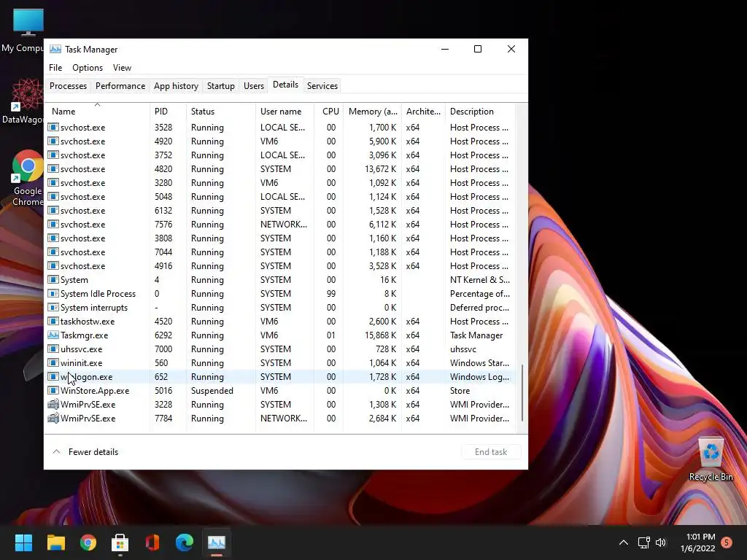Switch to the Users tab
Image resolution: width=747 pixels, height=560 pixels.
(x=253, y=86)
